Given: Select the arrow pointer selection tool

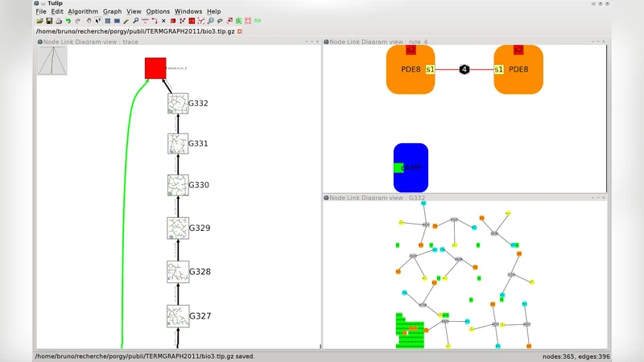Looking at the screenshot, I should coord(97,21).
